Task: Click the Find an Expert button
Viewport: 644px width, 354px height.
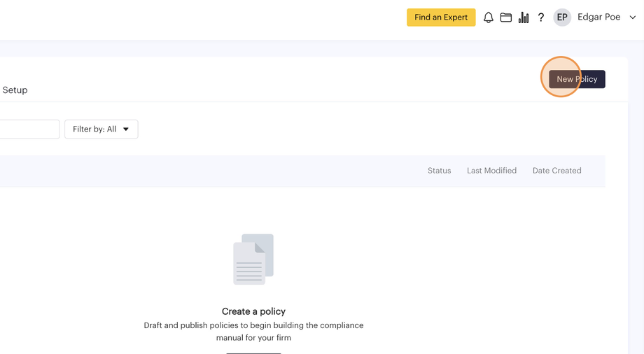Action: click(x=441, y=17)
